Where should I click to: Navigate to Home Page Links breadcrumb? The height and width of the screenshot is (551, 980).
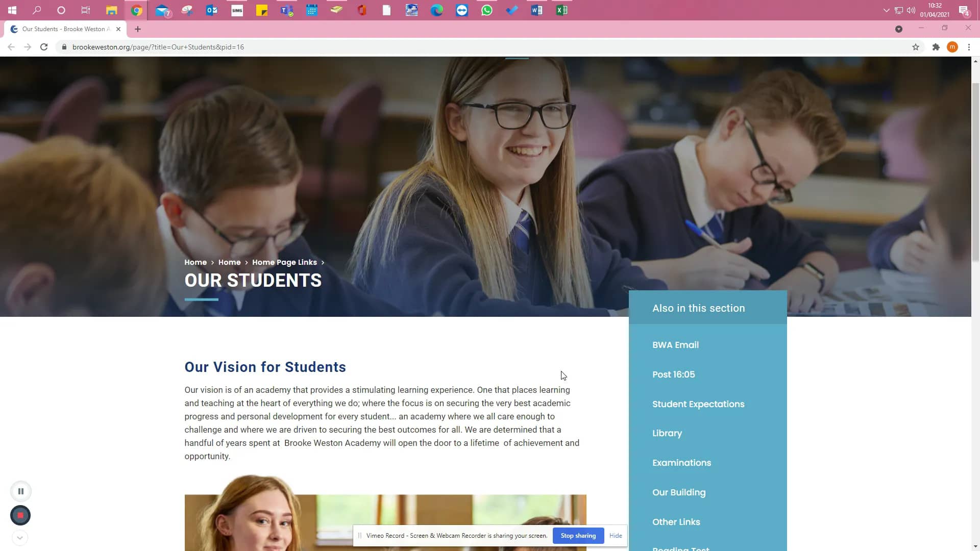[x=284, y=262]
